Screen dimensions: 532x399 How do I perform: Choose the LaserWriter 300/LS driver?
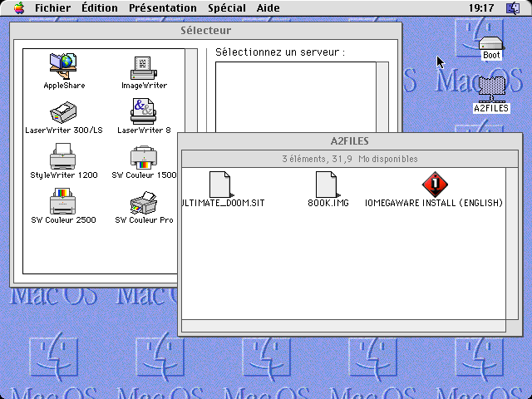tap(63, 112)
